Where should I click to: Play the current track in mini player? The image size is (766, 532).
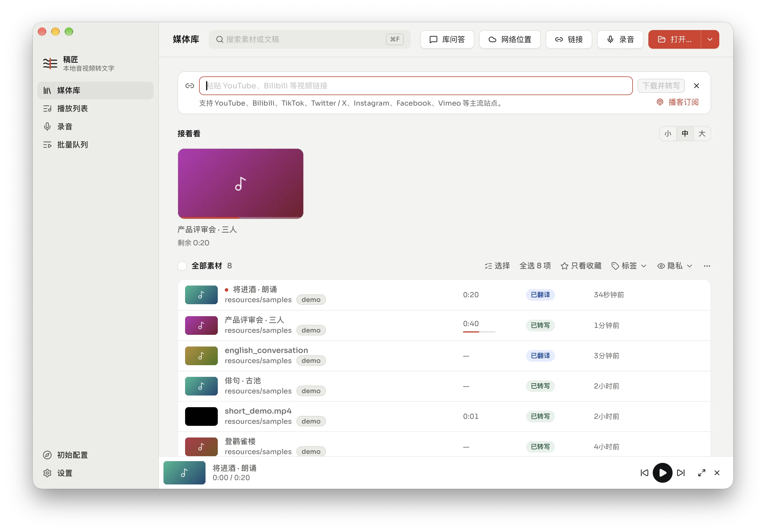662,472
